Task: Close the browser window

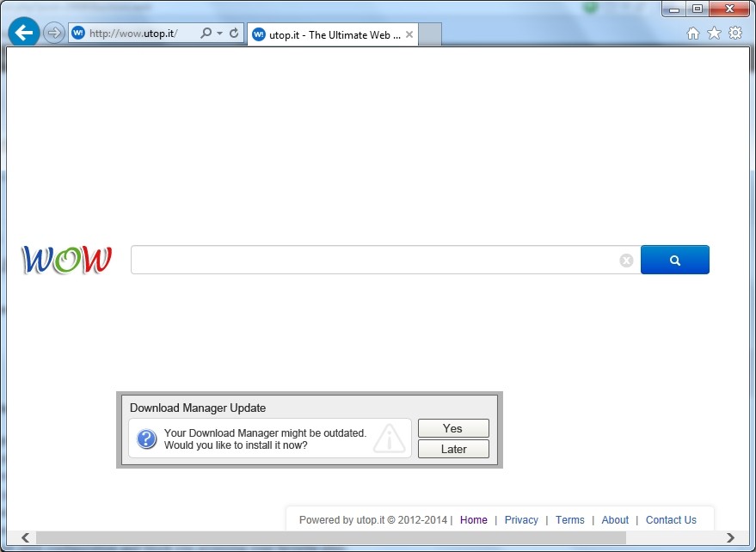Action: [x=729, y=9]
